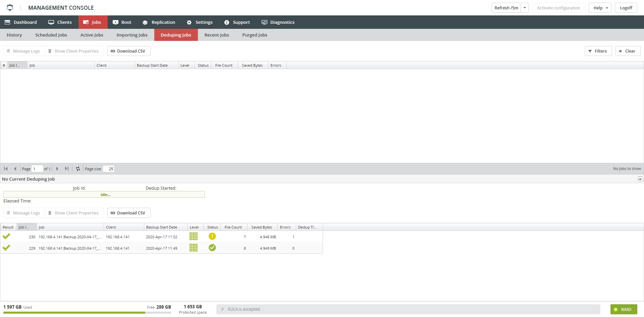Sort lower table by File Count column
The height and width of the screenshot is (317, 644).
(234, 227)
